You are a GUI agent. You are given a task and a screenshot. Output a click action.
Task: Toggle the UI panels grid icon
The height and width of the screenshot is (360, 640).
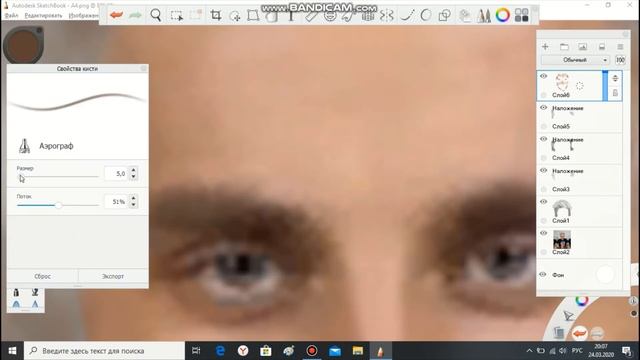(x=522, y=16)
